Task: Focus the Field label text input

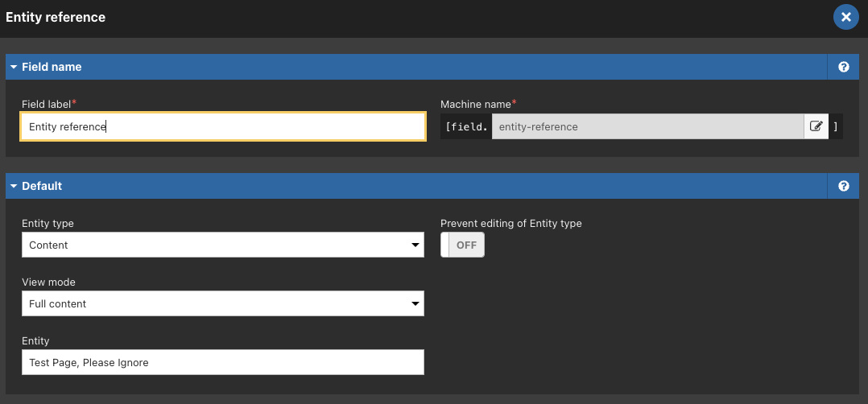Action: 223,126
